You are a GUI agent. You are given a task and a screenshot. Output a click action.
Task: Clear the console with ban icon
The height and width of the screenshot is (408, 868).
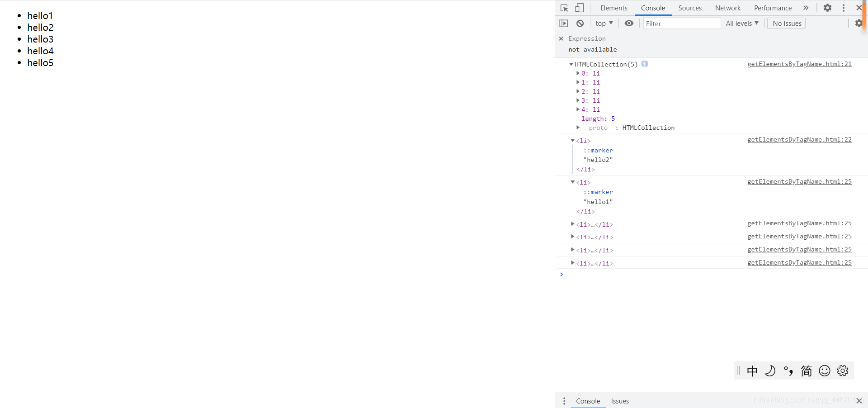point(580,23)
